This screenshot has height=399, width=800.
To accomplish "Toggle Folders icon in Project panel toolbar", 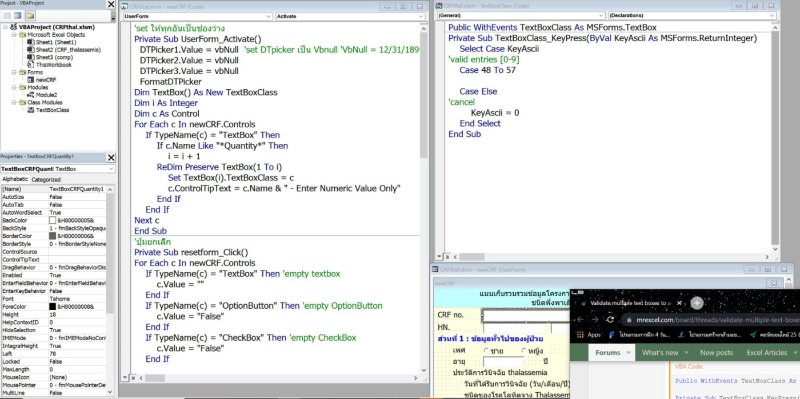I will pyautogui.click(x=30, y=16).
